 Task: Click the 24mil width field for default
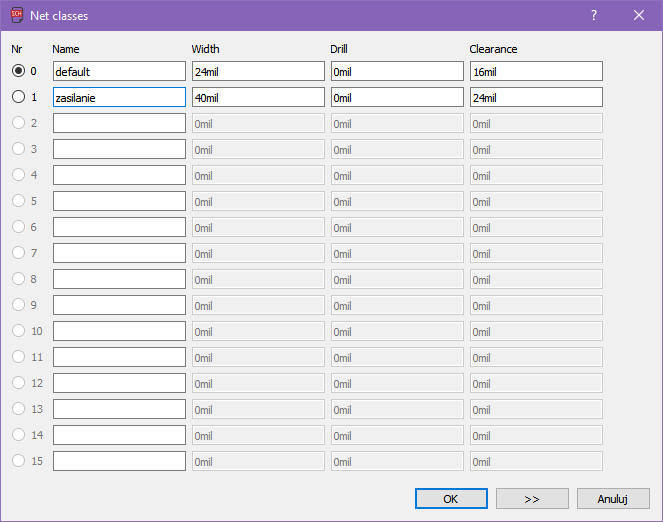click(x=258, y=71)
